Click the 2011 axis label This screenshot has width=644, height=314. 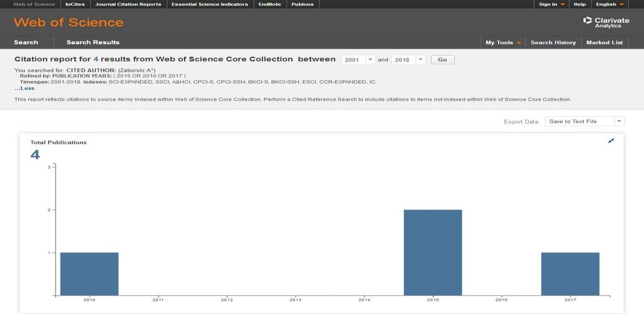(158, 300)
